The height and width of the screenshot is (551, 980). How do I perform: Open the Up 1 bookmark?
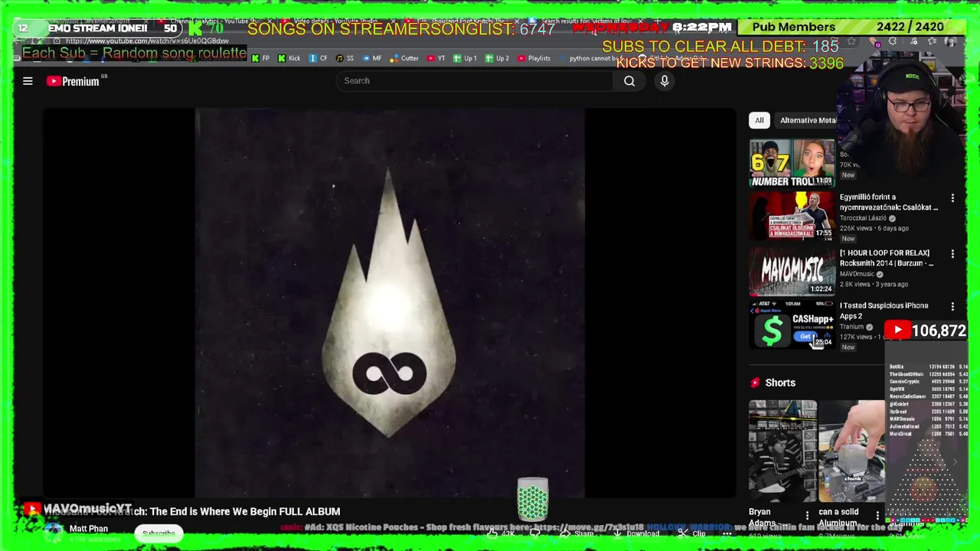pos(465,58)
